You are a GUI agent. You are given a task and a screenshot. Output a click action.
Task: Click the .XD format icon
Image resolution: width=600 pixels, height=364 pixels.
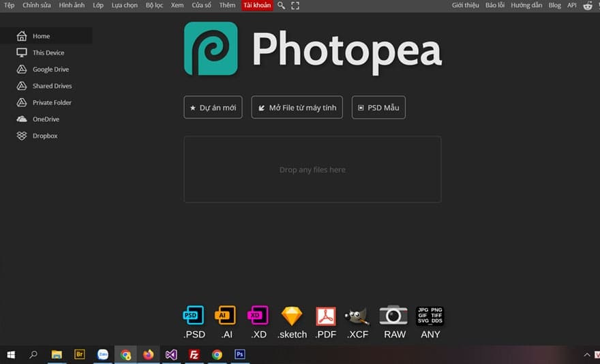point(258,316)
